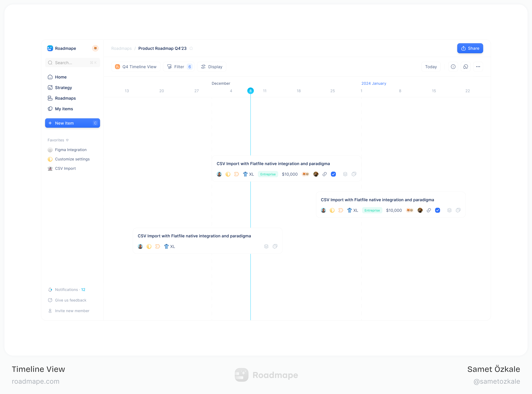Click the link icon on first CSV card
The width and height of the screenshot is (532, 394).
tap(324, 174)
